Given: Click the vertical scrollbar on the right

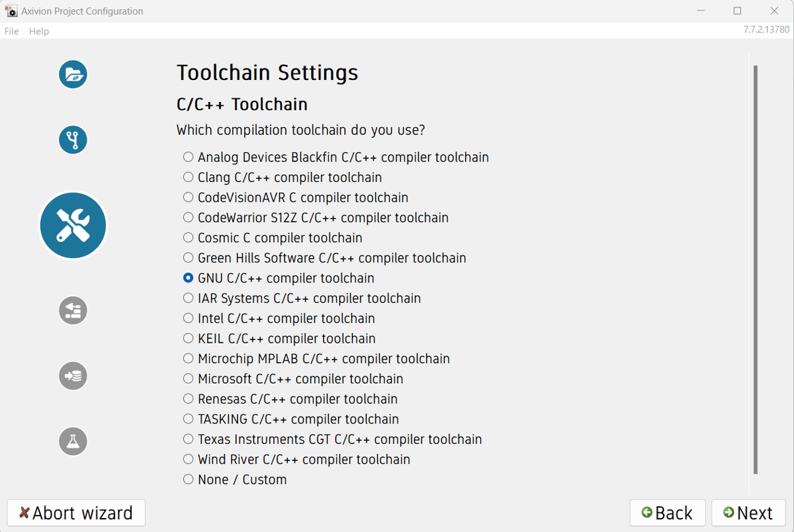Looking at the screenshot, I should click(x=756, y=265).
